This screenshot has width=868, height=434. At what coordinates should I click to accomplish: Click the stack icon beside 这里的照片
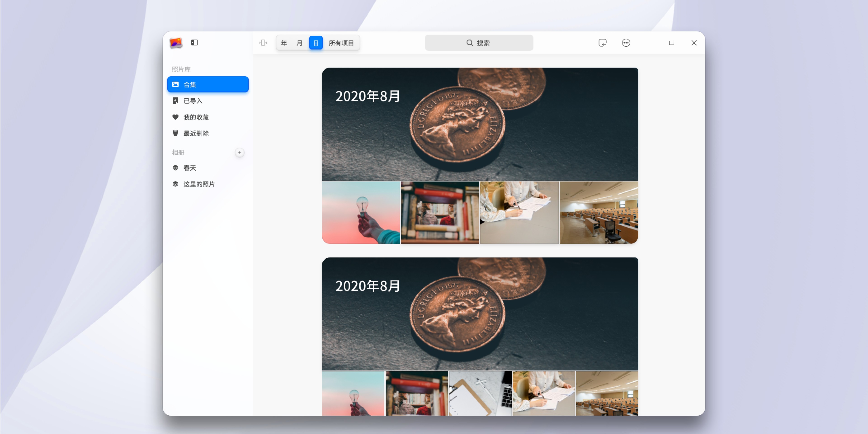pyautogui.click(x=175, y=184)
